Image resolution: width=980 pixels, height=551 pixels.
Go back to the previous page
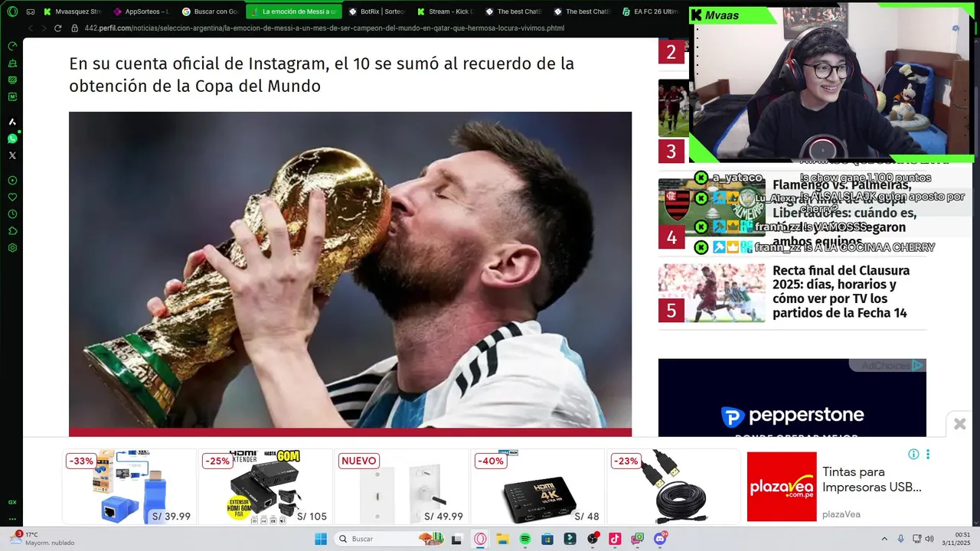pyautogui.click(x=31, y=28)
